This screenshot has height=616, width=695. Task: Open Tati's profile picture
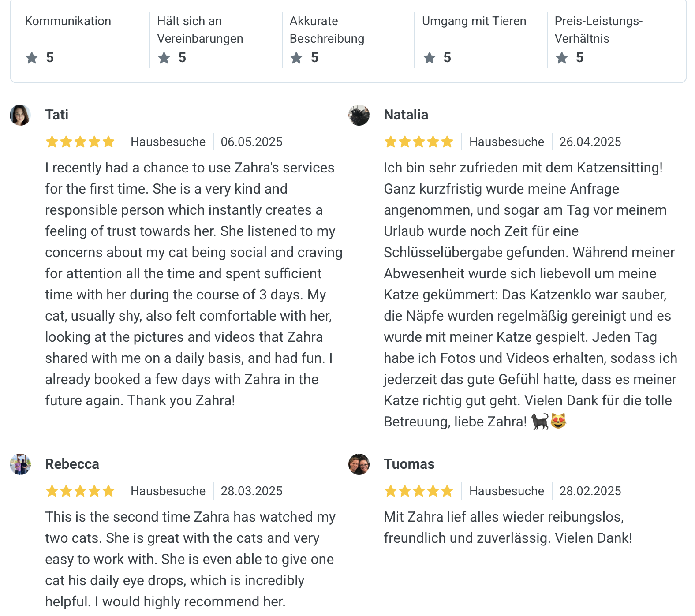20,115
